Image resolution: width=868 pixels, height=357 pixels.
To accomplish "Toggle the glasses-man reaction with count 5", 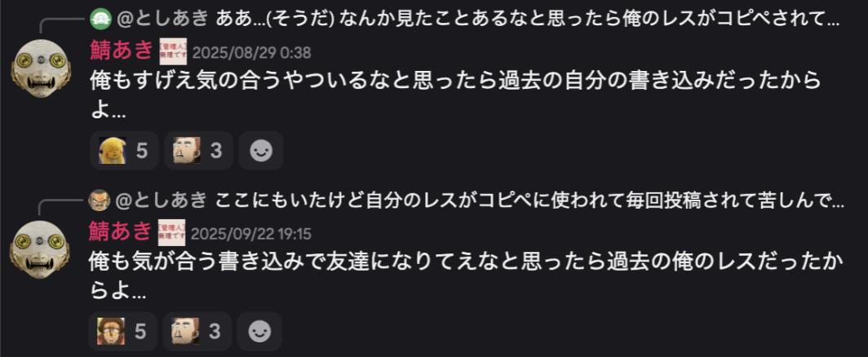I will click(123, 331).
